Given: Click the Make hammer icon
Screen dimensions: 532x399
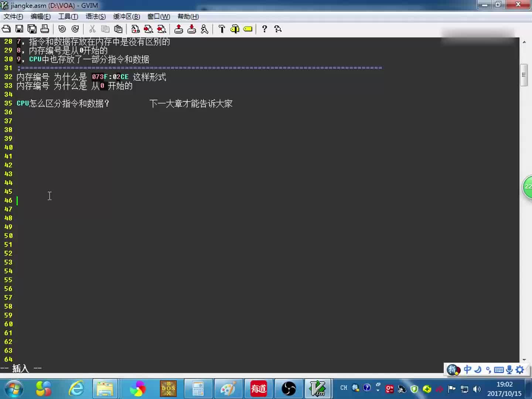Looking at the screenshot, I should pos(222,29).
